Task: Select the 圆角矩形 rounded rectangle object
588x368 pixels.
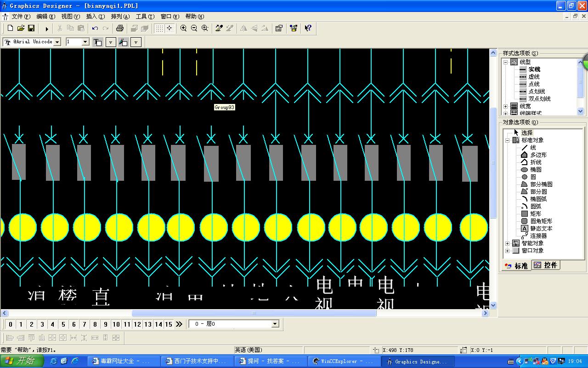Action: click(x=541, y=221)
